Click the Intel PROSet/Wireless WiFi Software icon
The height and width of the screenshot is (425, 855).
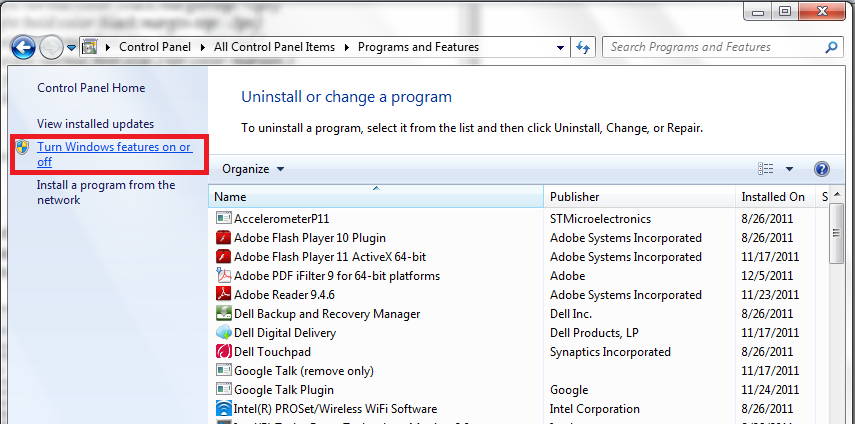[x=224, y=409]
